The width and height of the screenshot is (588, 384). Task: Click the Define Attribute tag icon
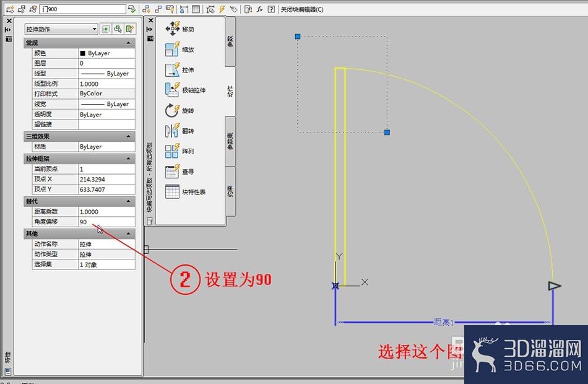tap(233, 9)
